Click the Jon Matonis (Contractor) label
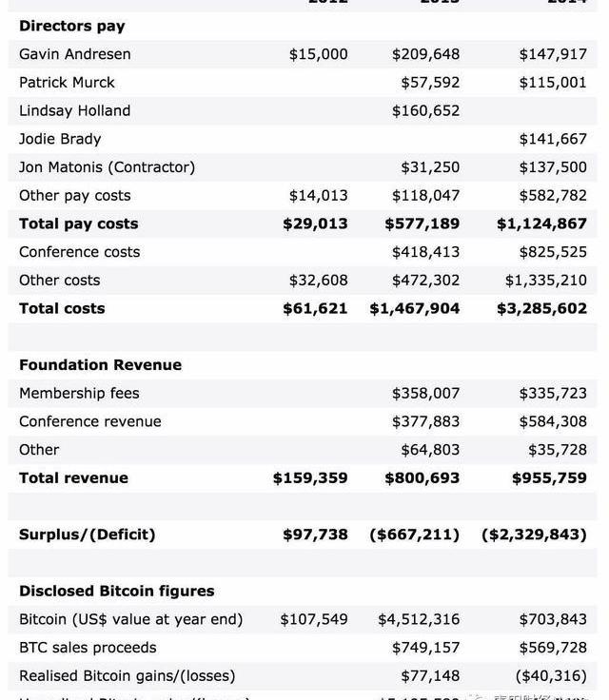 pyautogui.click(x=107, y=167)
